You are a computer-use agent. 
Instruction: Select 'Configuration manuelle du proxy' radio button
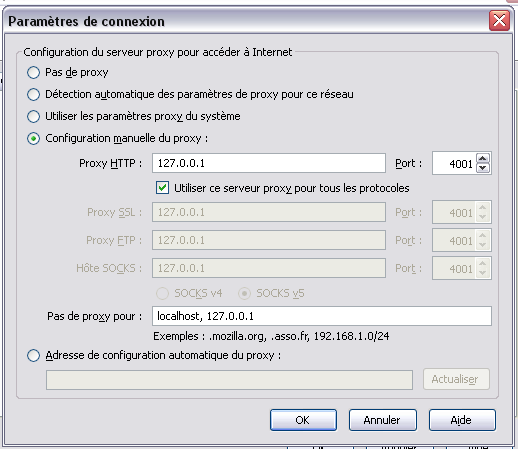33,138
